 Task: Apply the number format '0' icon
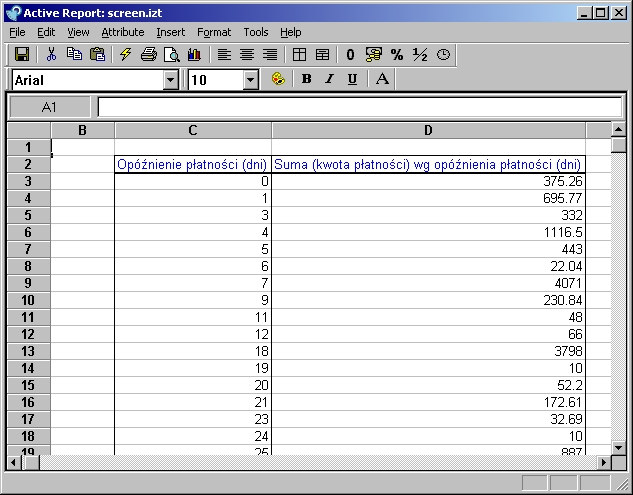(x=350, y=54)
